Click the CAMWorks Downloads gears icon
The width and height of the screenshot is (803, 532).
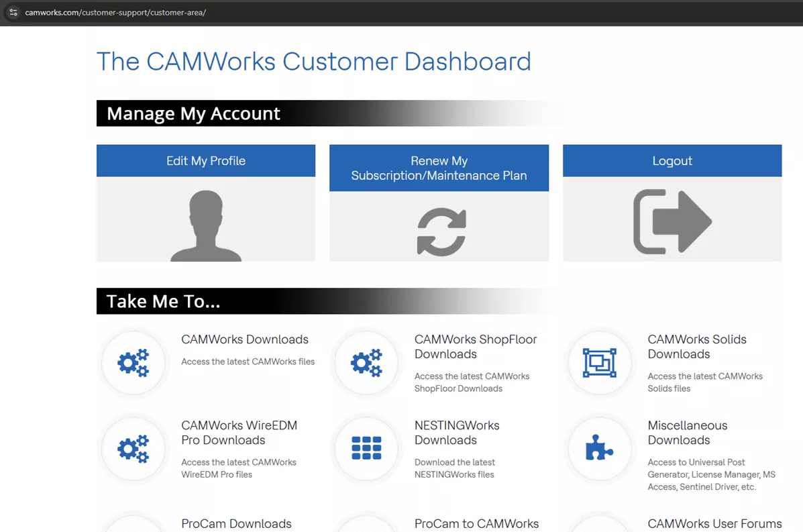133,363
